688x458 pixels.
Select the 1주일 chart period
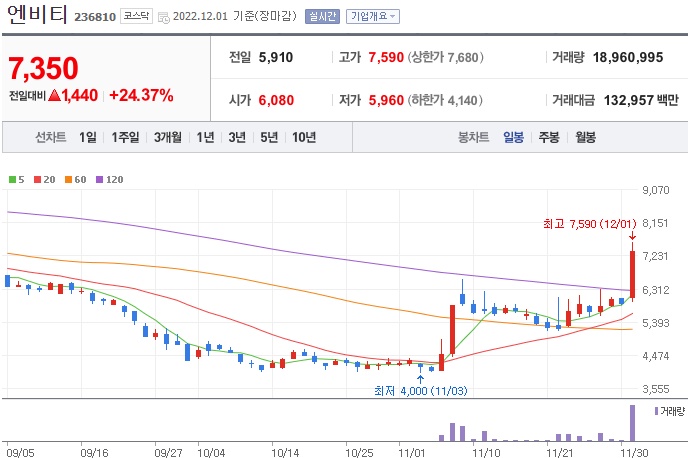click(126, 137)
